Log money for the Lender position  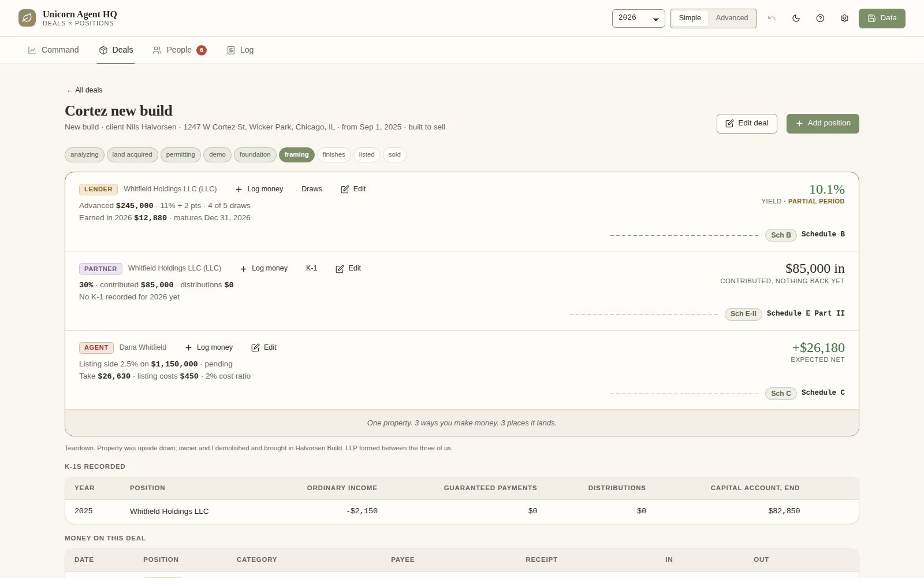click(259, 189)
